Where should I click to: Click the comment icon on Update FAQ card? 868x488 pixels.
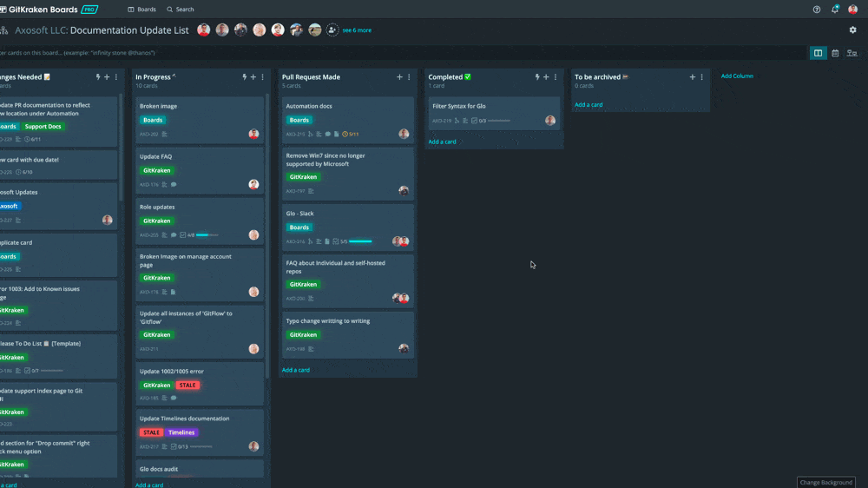click(174, 184)
